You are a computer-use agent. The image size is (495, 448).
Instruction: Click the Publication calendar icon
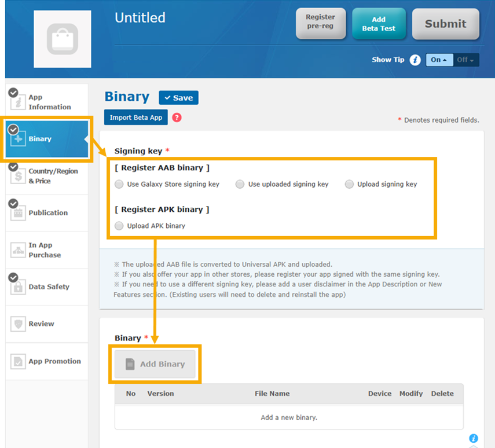[18, 213]
